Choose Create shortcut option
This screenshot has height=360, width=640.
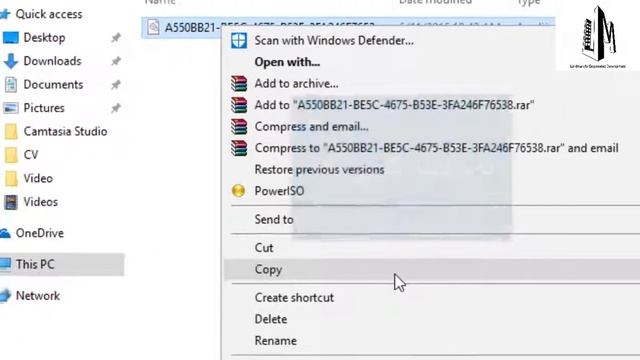click(294, 298)
